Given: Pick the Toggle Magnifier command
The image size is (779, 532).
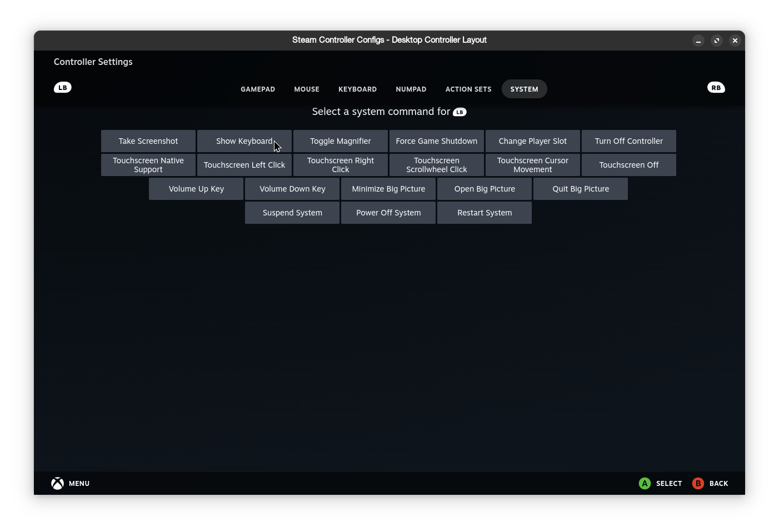Looking at the screenshot, I should 341,141.
